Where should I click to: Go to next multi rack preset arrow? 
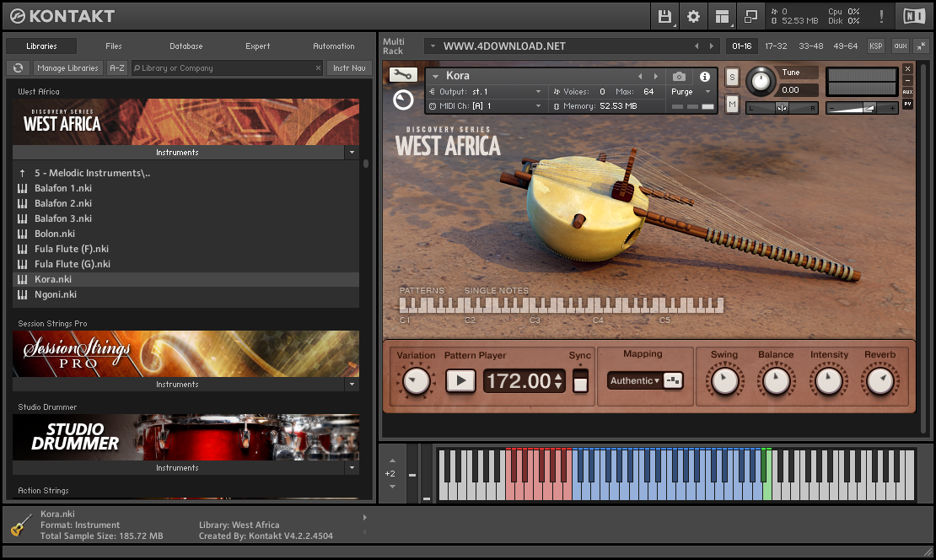tap(712, 46)
